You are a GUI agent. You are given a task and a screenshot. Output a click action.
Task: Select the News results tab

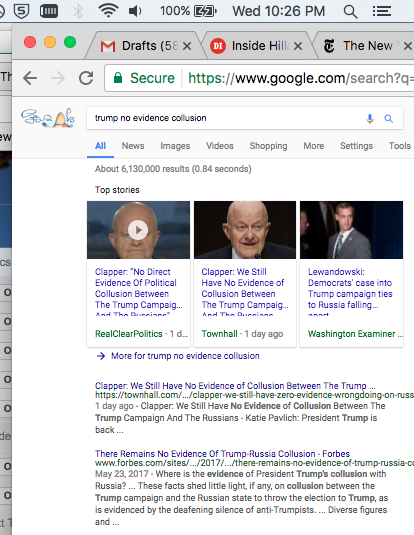(133, 146)
